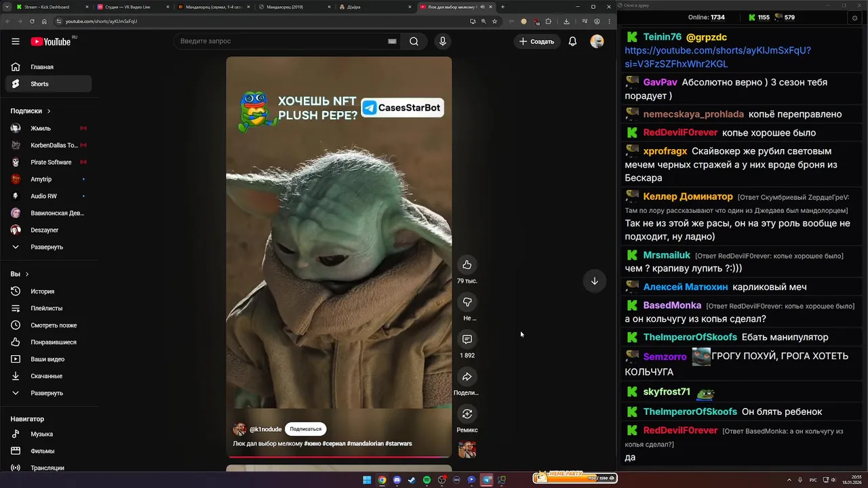Open Steam from the taskbar
The image size is (868, 488).
tap(412, 480)
